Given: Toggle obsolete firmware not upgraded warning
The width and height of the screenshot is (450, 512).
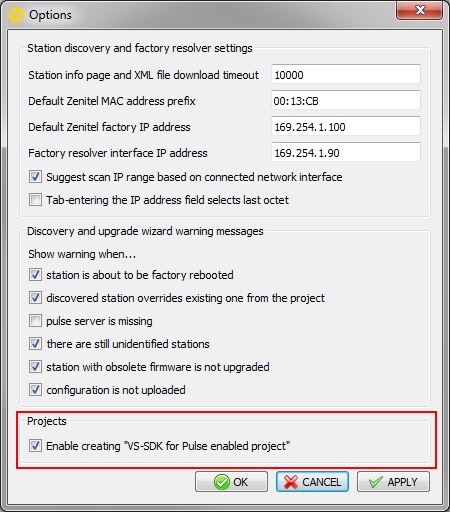Looking at the screenshot, I should (35, 367).
